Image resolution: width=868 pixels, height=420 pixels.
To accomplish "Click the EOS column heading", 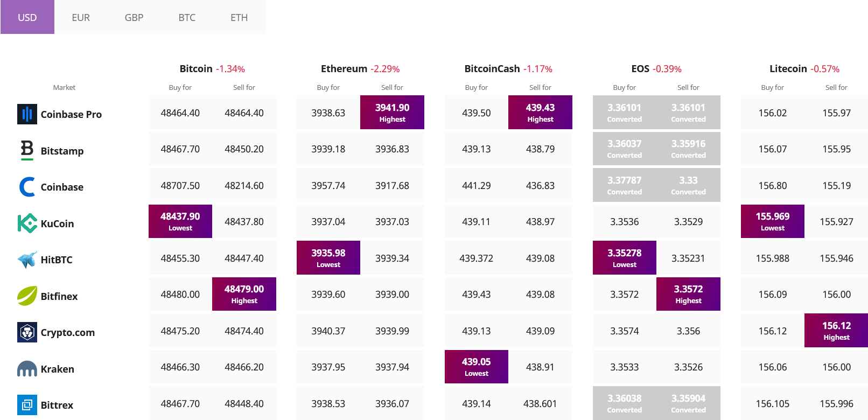I will [640, 68].
